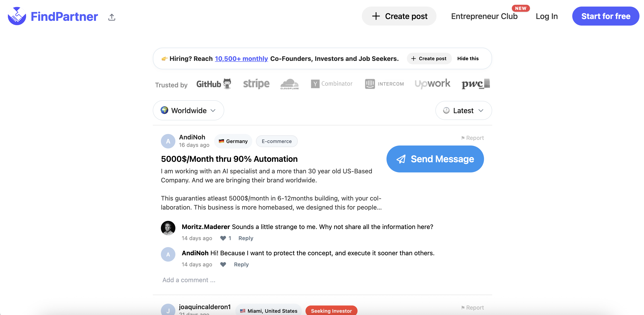Screen dimensions: 644x315
Task: Open the Log In page
Action: click(x=547, y=16)
